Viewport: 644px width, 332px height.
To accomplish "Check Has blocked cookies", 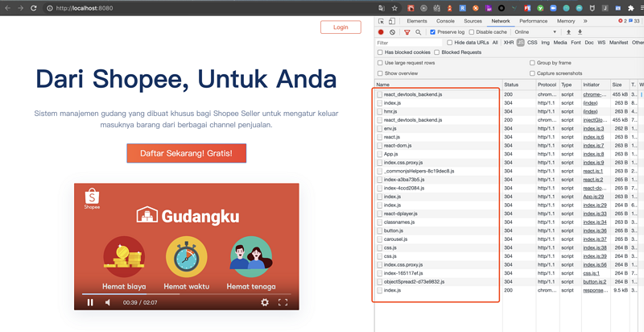I will coord(380,52).
